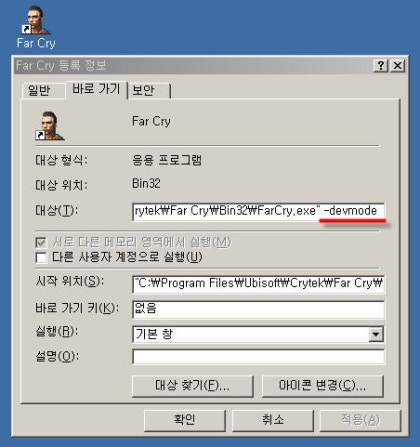Enable 다른 사용자 계정으로 실행 checkbox
The width and height of the screenshot is (420, 447).
(41, 257)
